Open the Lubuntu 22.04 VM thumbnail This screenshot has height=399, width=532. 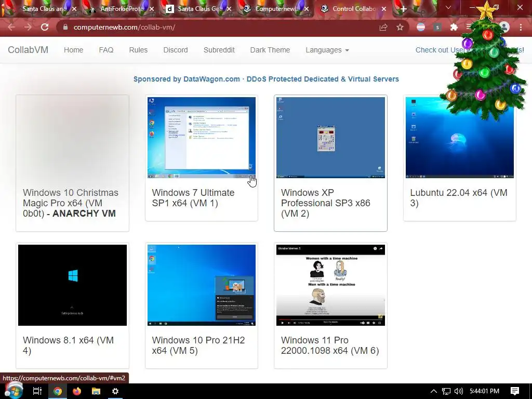click(460, 137)
